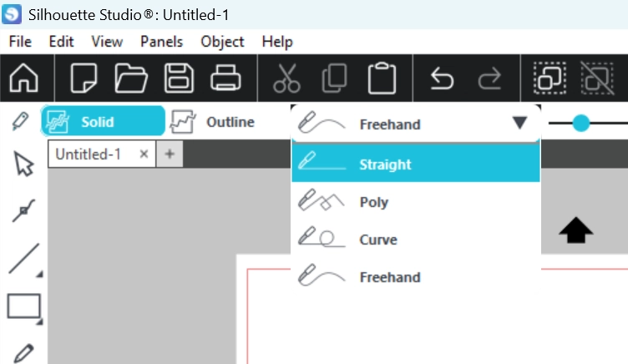This screenshot has height=364, width=628.
Task: Click the Open folder icon
Action: coord(131,78)
